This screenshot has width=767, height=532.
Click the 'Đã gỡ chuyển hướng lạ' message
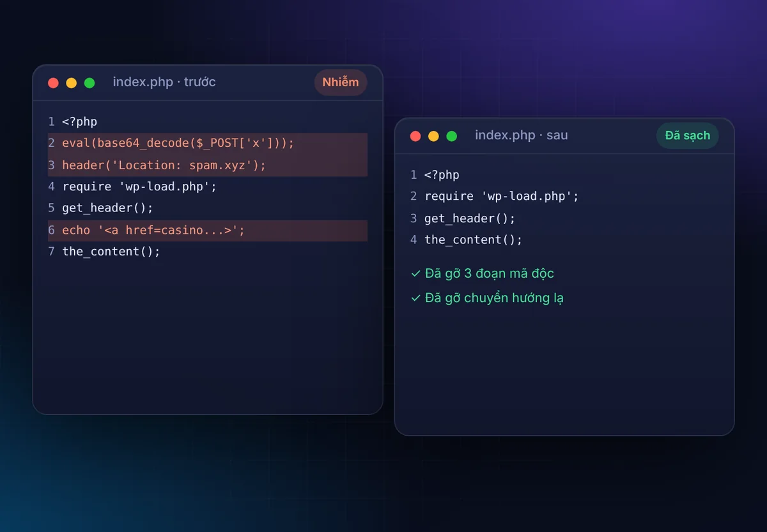pos(494,298)
